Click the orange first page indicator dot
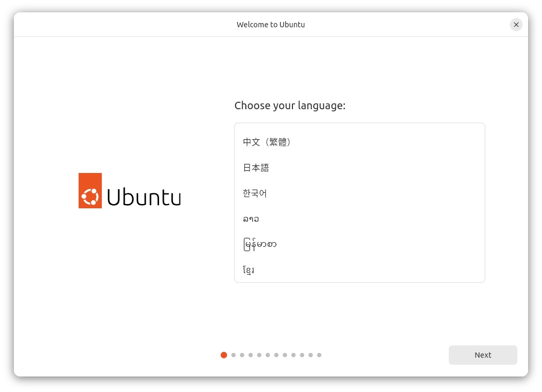The width and height of the screenshot is (542, 392). [224, 355]
